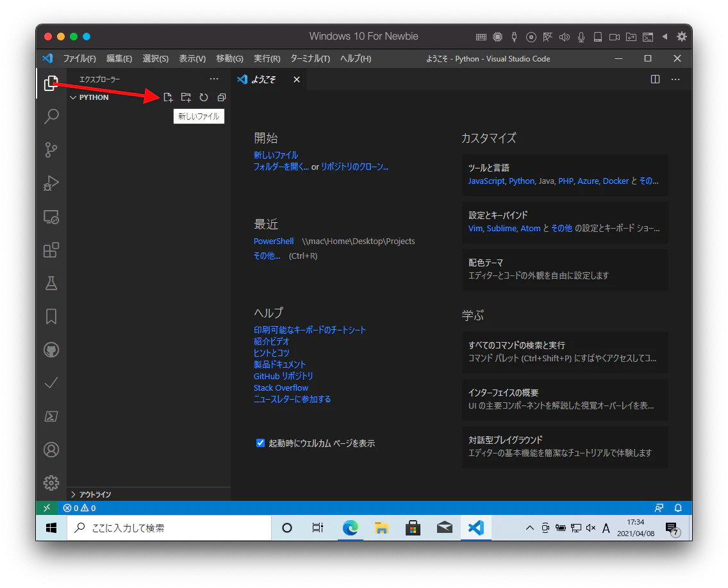The width and height of the screenshot is (728, 588).
Task: Open the Extensions view
Action: pyautogui.click(x=51, y=250)
